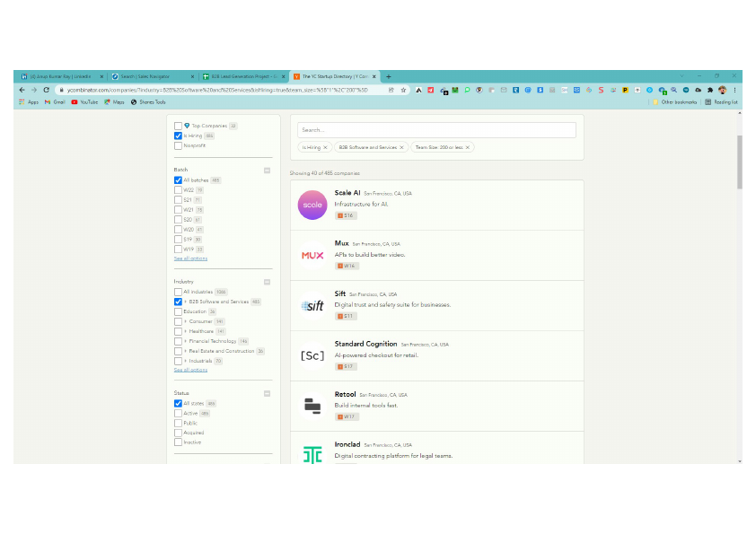756x534 pixels.
Task: Collapse the Batch filter section
Action: pyautogui.click(x=267, y=171)
